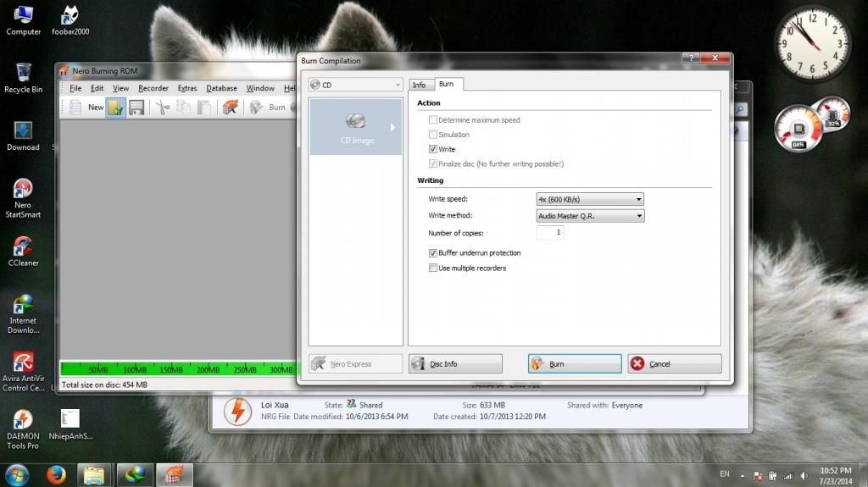Viewport: 868px width, 487px height.
Task: Open Computer desktop icon
Action: (23, 20)
